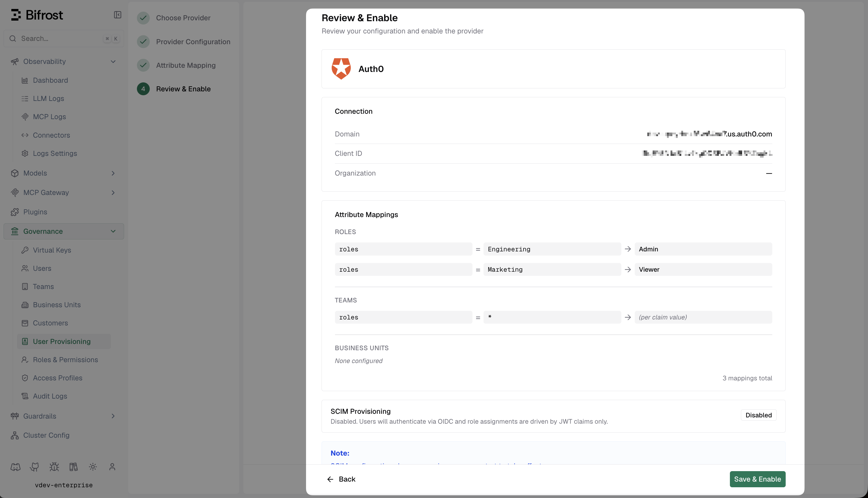
Task: Go to the Choose Provider step
Action: [x=174, y=18]
